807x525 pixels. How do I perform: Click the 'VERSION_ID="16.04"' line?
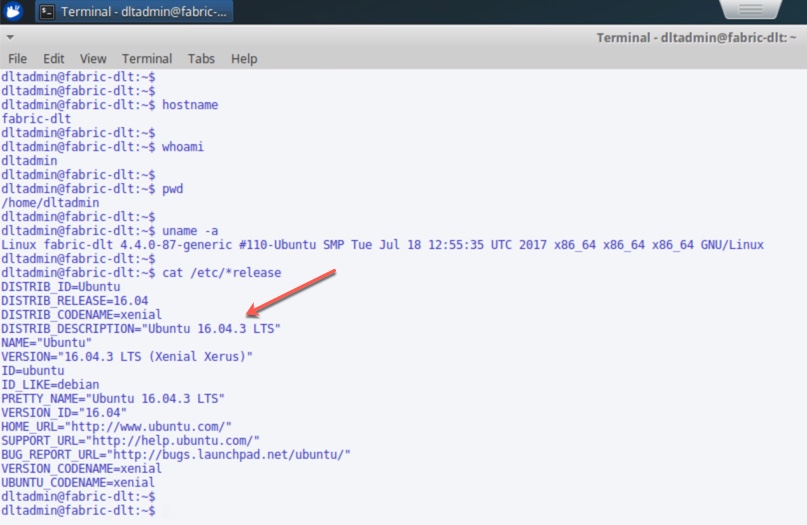pyautogui.click(x=64, y=412)
